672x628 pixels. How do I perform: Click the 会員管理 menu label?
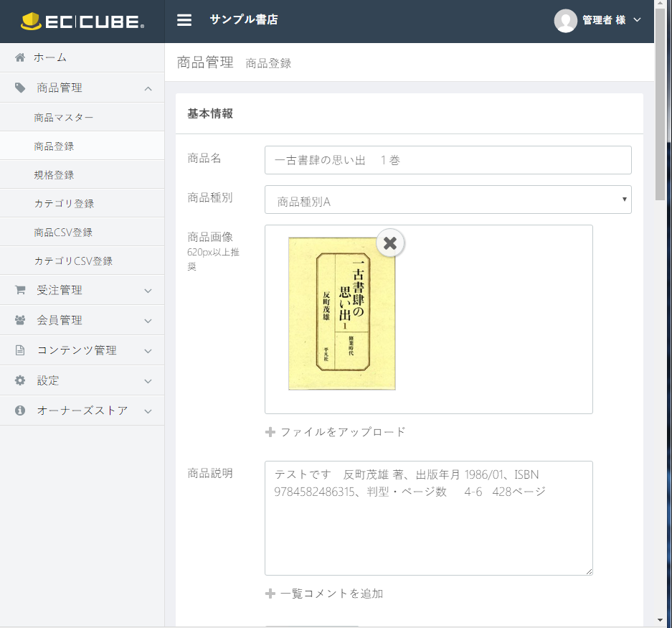[60, 320]
